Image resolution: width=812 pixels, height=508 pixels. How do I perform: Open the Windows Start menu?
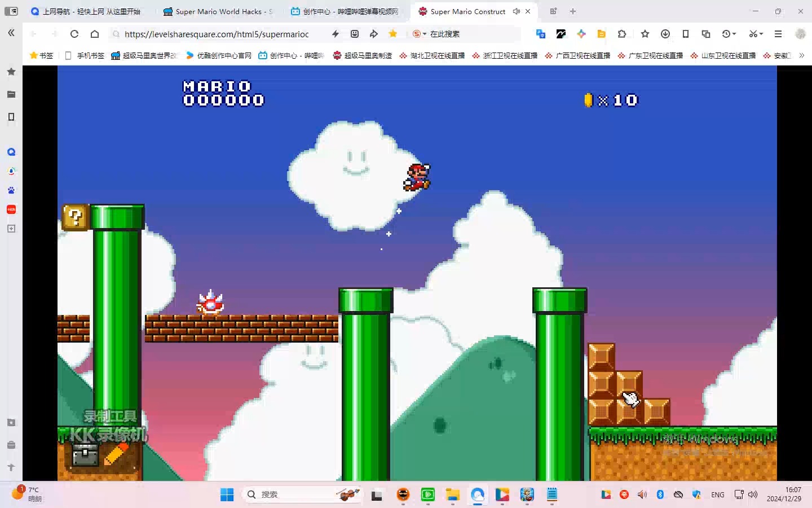[227, 494]
